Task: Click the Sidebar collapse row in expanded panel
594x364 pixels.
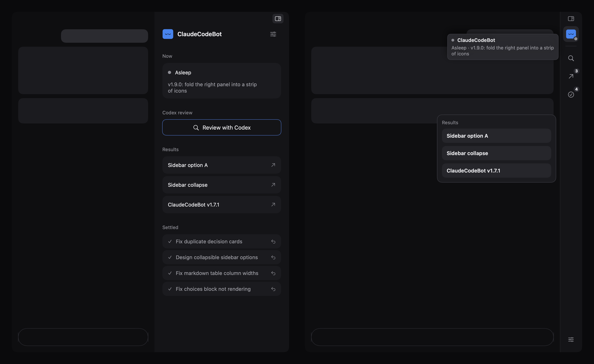Action: tap(222, 185)
